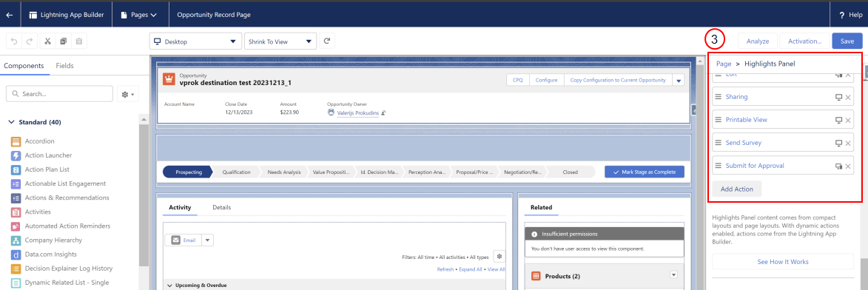
Task: Open the Email button dropdown arrow
Action: point(207,240)
